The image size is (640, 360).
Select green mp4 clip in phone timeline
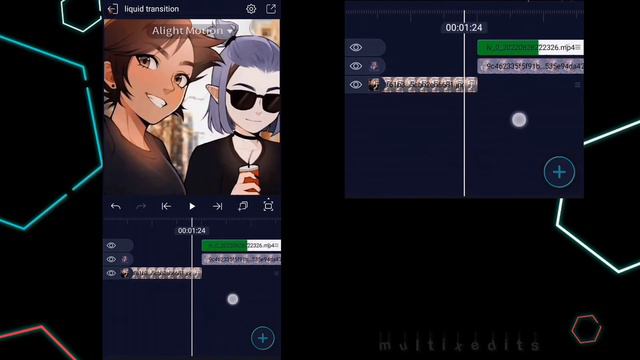click(241, 245)
